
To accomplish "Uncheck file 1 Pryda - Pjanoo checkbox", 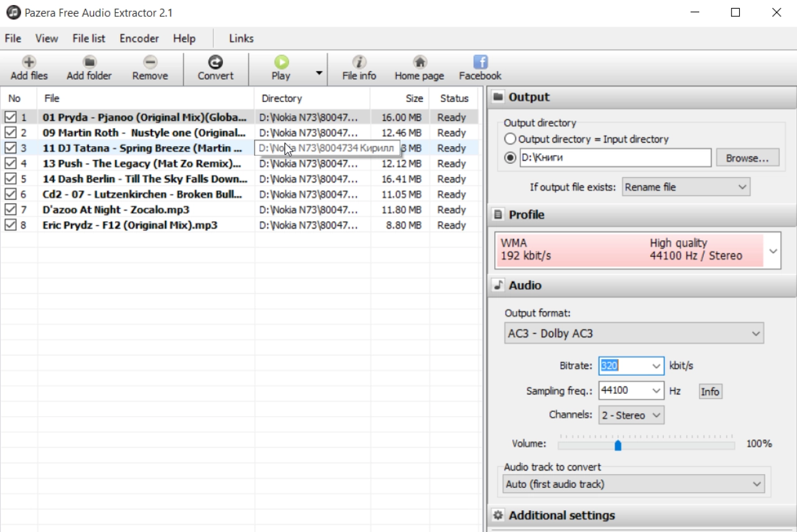I will coord(10,117).
